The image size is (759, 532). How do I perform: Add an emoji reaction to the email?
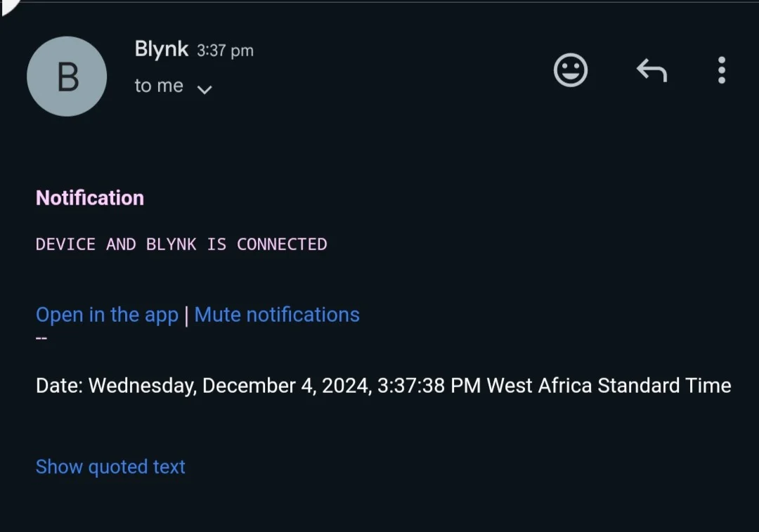(570, 70)
